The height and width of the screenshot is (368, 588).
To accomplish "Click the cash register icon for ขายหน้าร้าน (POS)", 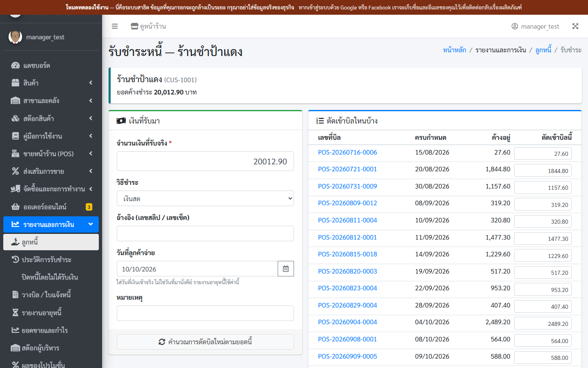I will tap(16, 154).
